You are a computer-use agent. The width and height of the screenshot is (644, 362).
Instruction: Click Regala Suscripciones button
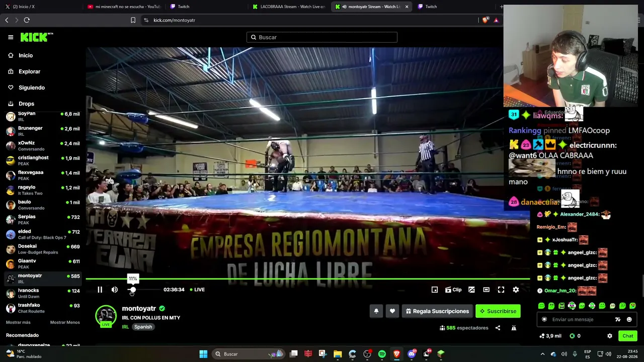pyautogui.click(x=437, y=311)
